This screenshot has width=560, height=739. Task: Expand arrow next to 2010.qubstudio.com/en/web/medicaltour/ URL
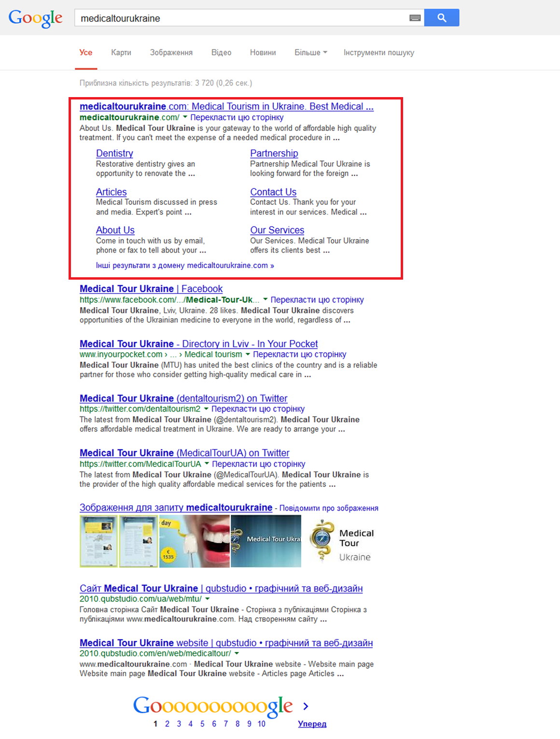[237, 654]
